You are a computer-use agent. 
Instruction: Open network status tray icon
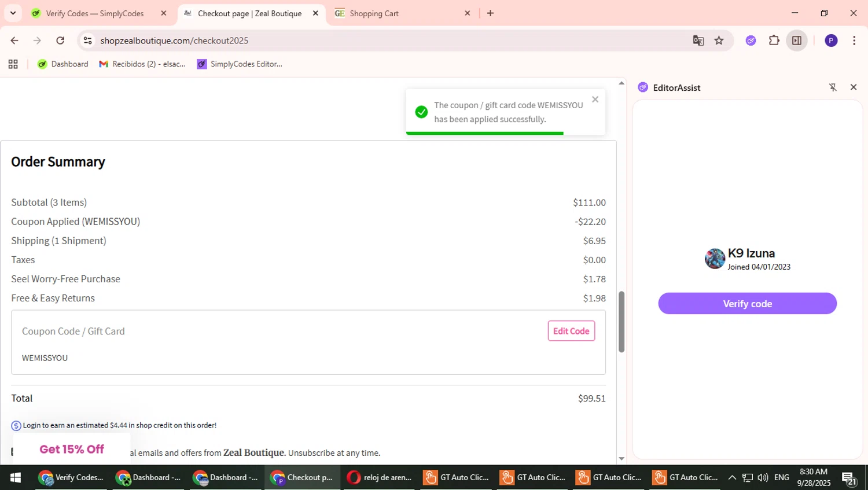click(748, 478)
